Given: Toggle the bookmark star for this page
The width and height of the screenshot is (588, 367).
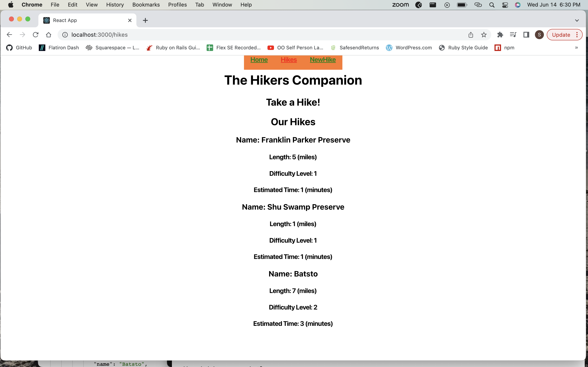Looking at the screenshot, I should (483, 34).
